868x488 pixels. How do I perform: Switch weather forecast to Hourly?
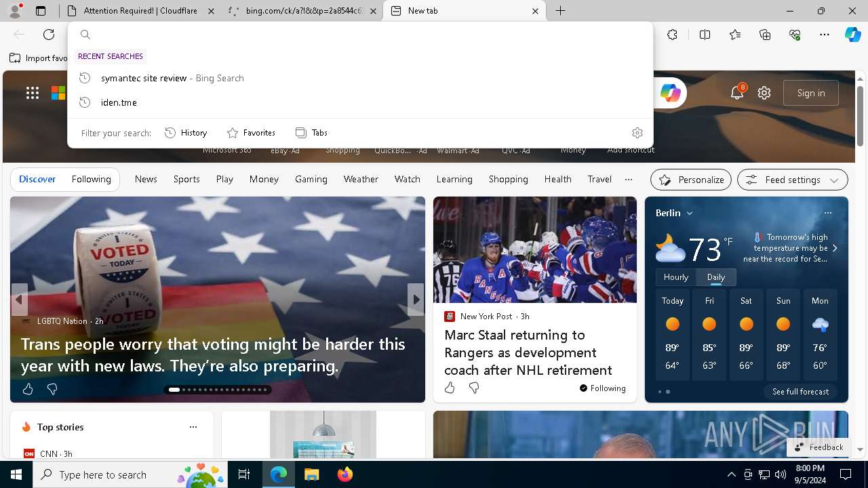tap(676, 277)
